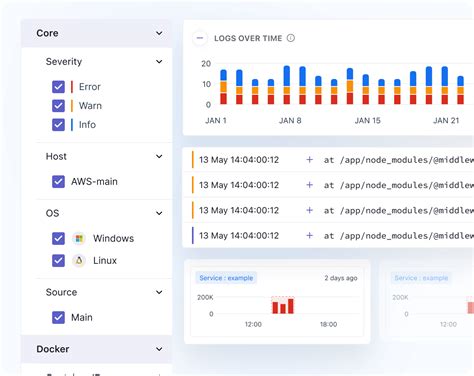Click the first stacked bar at JAN 1
This screenshot has height=376, width=474.
pos(223,87)
